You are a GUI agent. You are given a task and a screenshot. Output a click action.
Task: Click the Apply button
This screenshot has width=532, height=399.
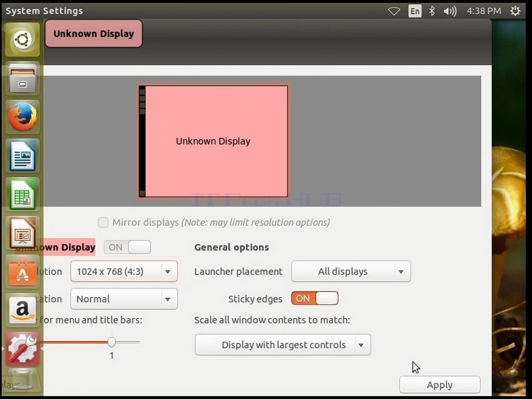pos(440,385)
